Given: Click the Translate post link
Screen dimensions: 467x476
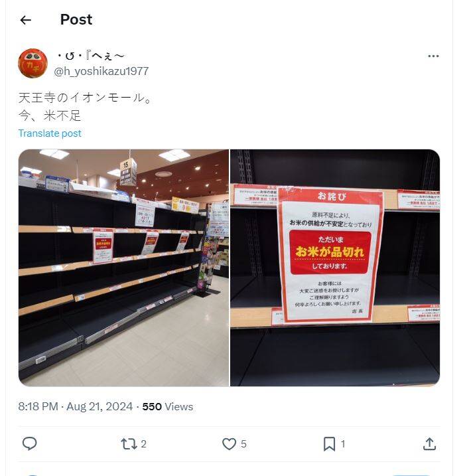Looking at the screenshot, I should tap(50, 133).
